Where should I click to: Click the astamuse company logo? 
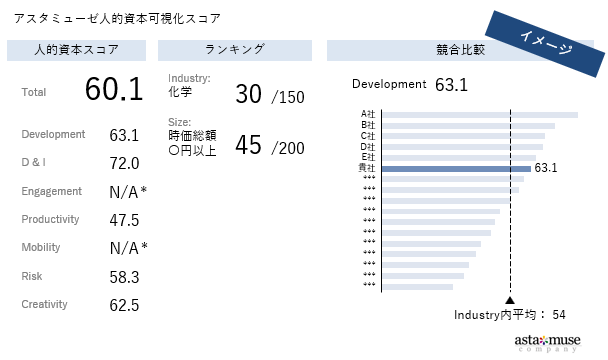tap(547, 343)
